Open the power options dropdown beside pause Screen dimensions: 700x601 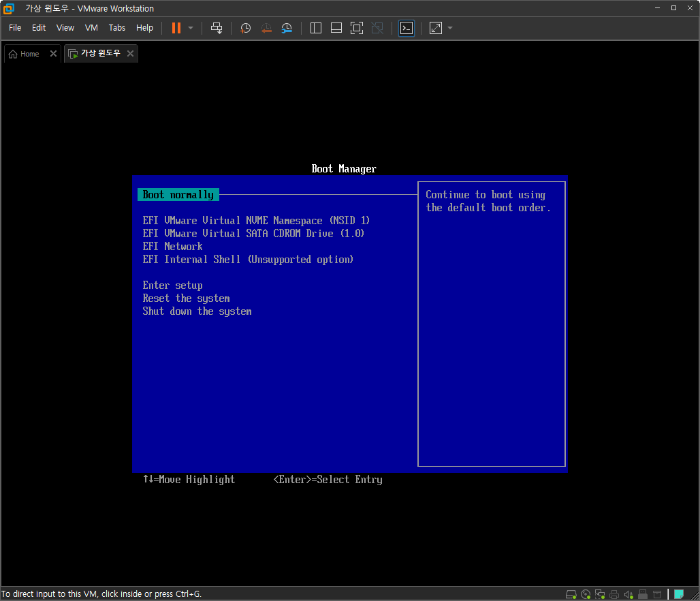(x=191, y=28)
